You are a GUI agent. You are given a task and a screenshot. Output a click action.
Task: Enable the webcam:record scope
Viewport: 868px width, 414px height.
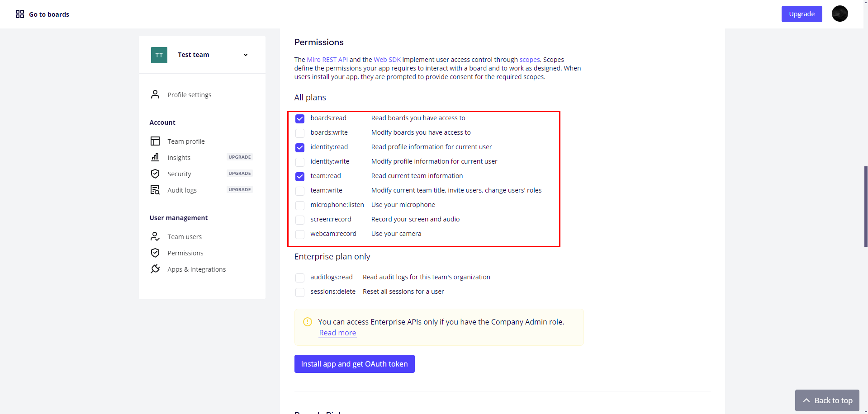(x=300, y=234)
